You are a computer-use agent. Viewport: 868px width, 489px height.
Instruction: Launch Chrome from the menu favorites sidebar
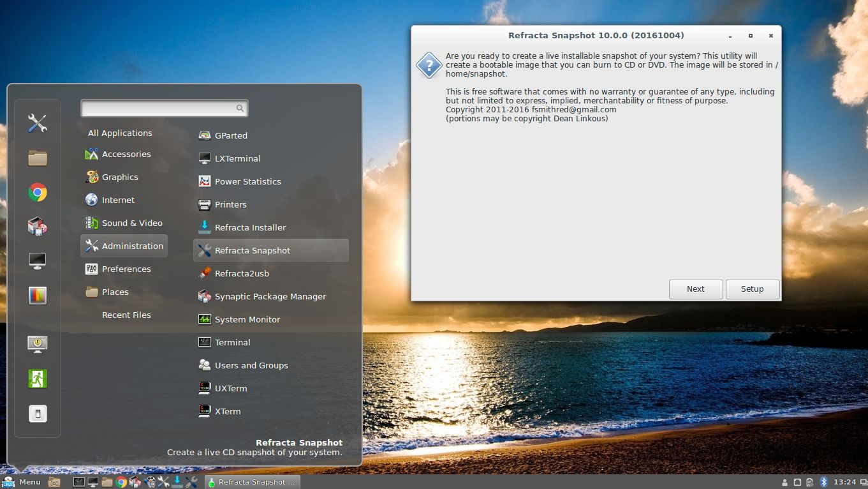point(38,192)
